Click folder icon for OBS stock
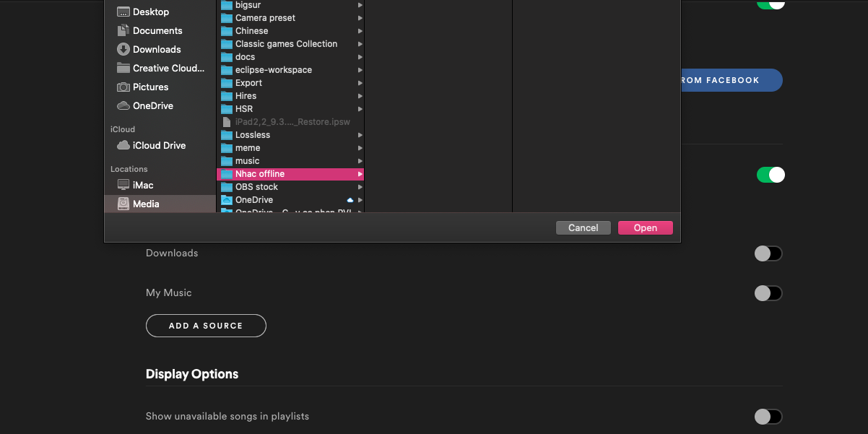This screenshot has width=868, height=434. coord(227,187)
